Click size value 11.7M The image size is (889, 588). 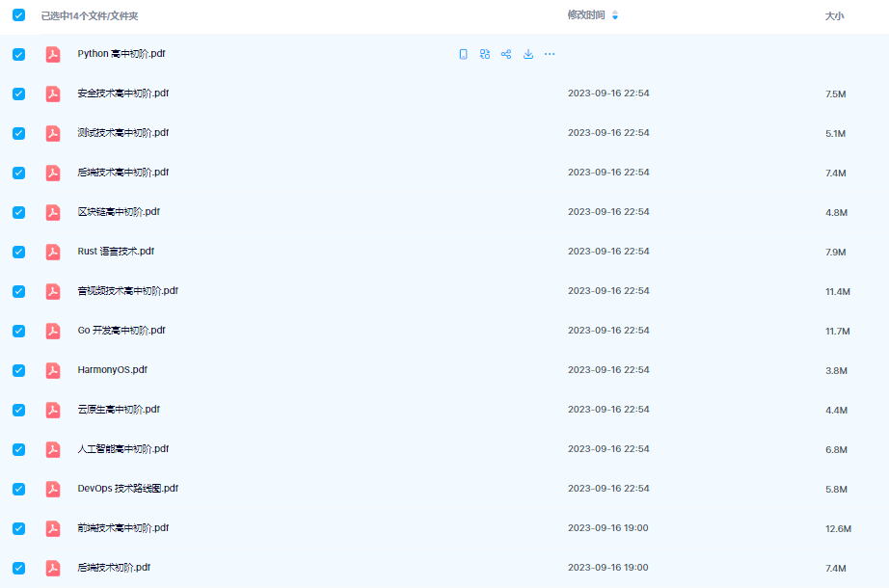click(x=837, y=332)
